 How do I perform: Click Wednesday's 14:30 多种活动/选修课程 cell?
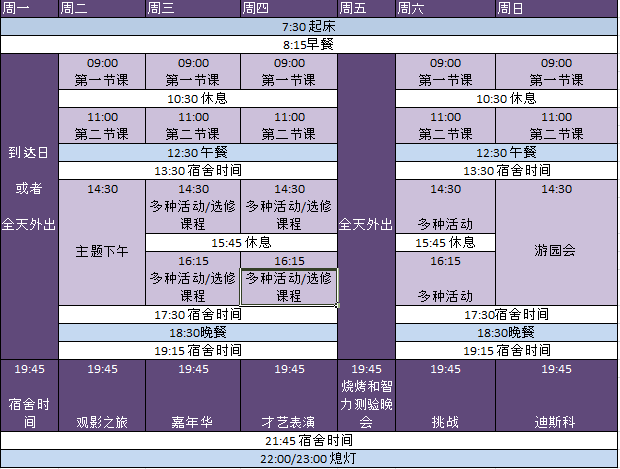(193, 206)
